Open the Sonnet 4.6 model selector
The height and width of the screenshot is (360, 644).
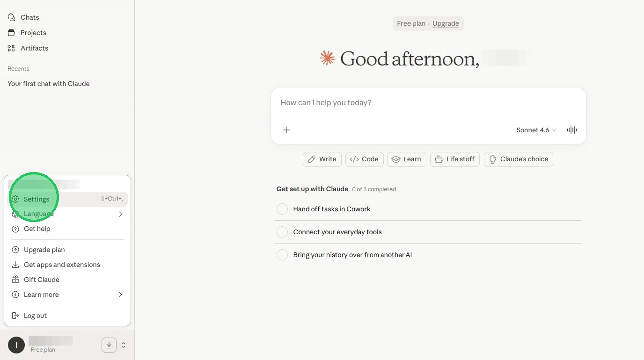pyautogui.click(x=536, y=130)
